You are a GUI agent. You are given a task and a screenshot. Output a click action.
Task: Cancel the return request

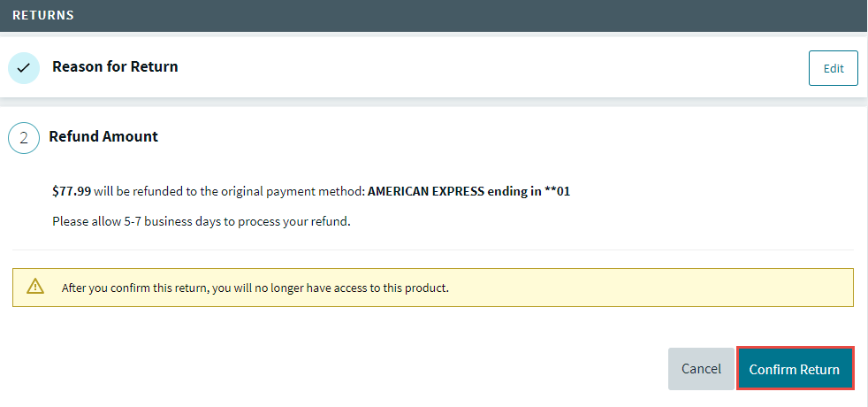701,369
